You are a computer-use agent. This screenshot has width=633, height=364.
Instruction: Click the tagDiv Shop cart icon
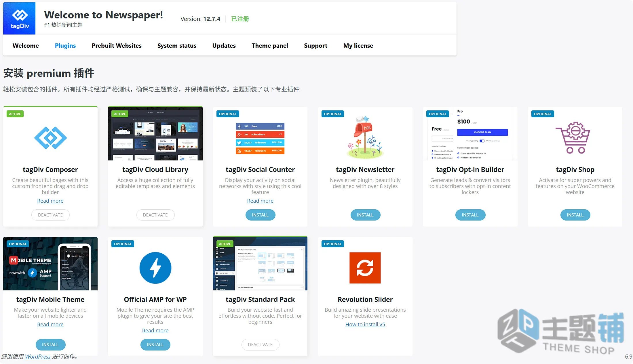(x=573, y=137)
